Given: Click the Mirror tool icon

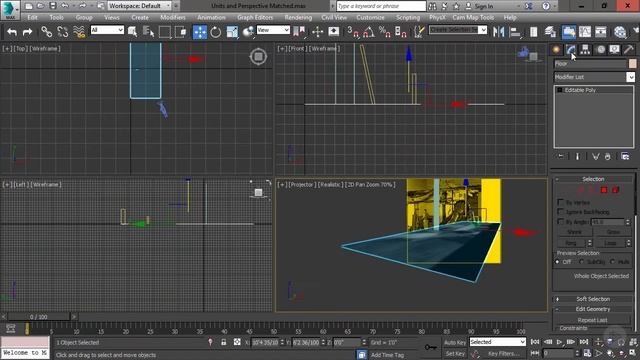Looking at the screenshot, I should click(x=498, y=32).
